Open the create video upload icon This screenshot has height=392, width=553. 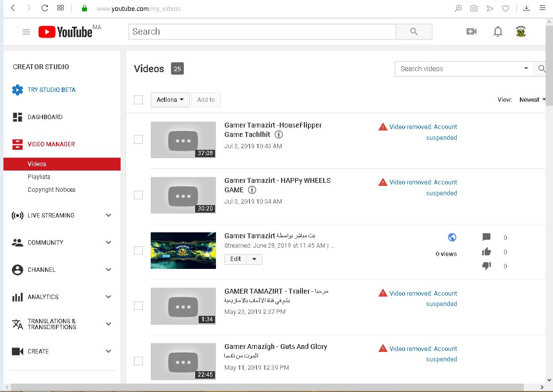click(x=471, y=32)
